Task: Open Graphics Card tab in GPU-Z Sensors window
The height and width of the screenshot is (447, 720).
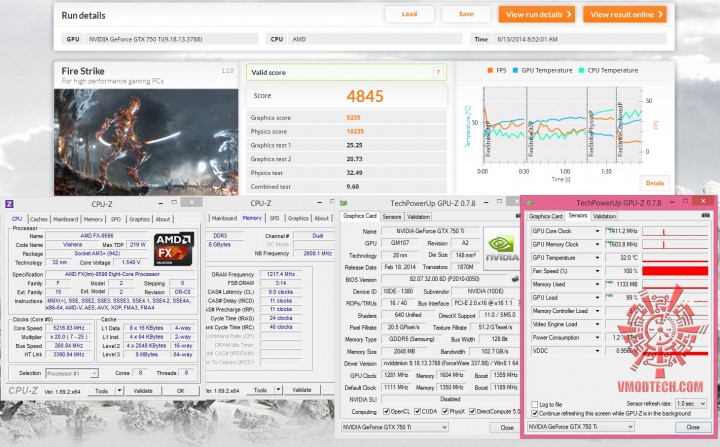Action: click(x=546, y=216)
